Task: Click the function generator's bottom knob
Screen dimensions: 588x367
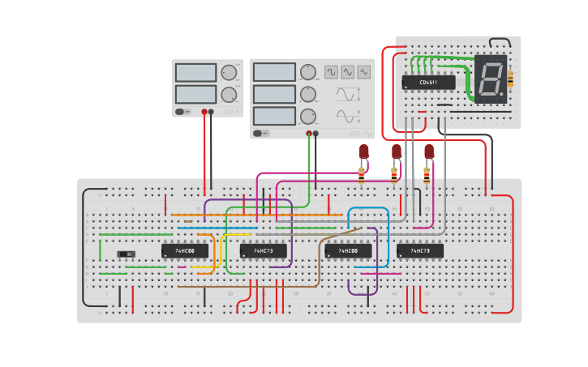Action: (307, 115)
